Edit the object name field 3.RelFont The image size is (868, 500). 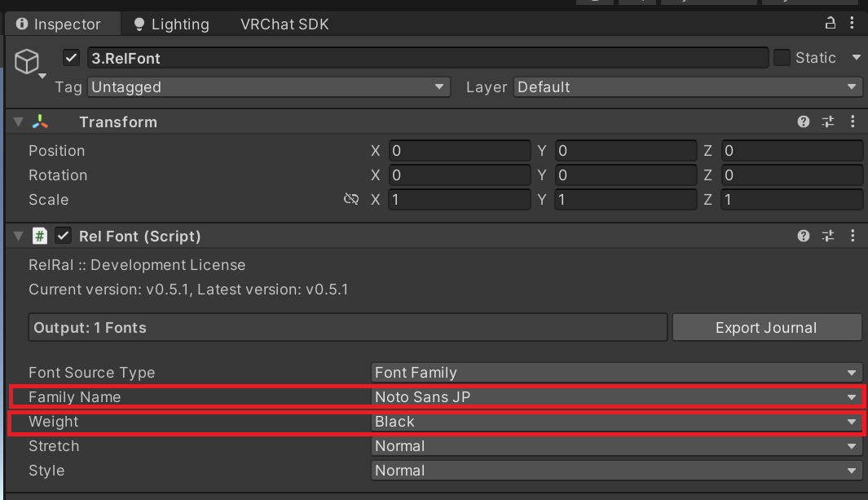pos(427,58)
